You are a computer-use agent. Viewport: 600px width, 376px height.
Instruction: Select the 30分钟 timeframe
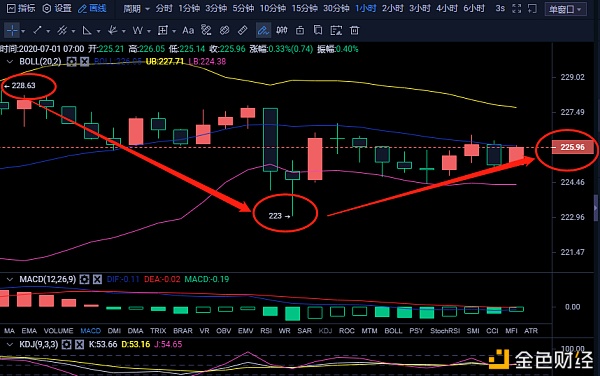336,8
